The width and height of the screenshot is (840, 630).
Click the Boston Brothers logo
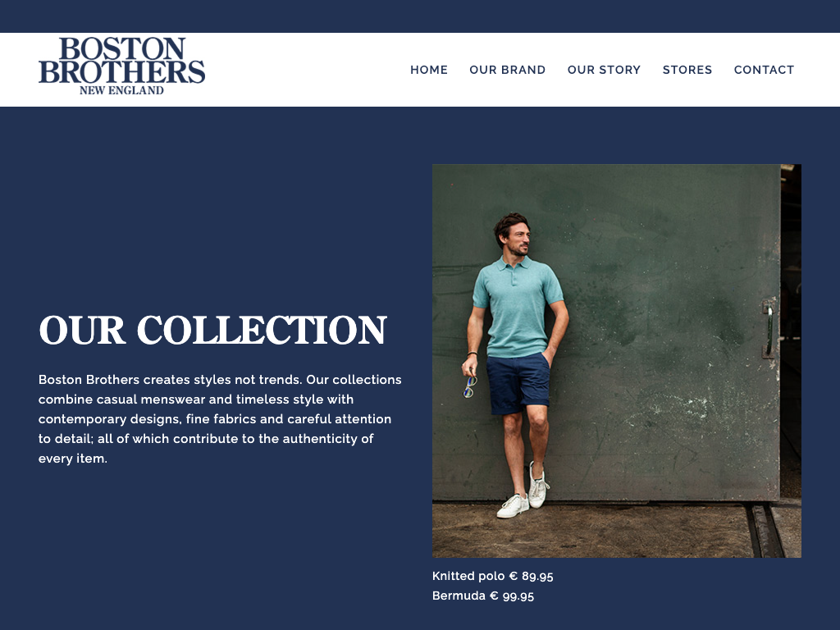coord(121,66)
